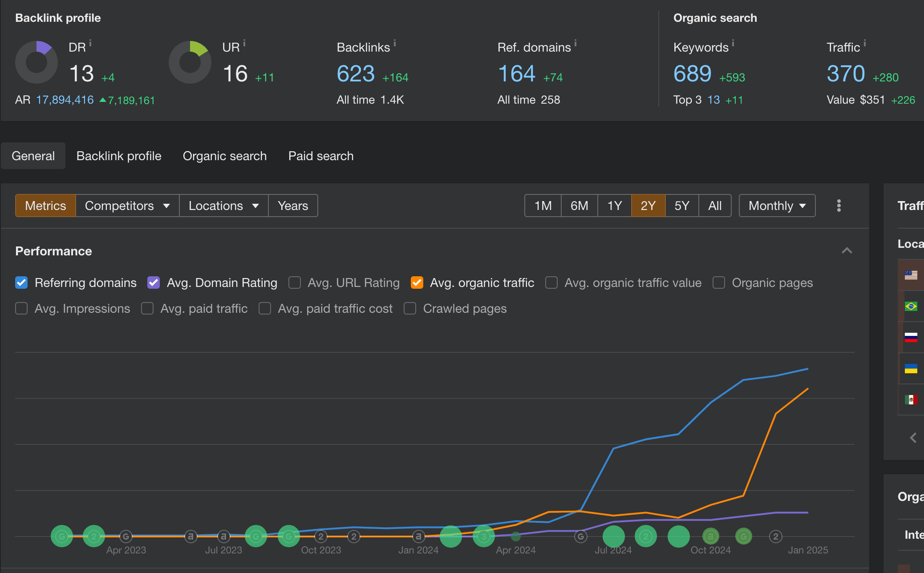The width and height of the screenshot is (924, 573).
Task: Select the United States flag location
Action: coord(911,275)
